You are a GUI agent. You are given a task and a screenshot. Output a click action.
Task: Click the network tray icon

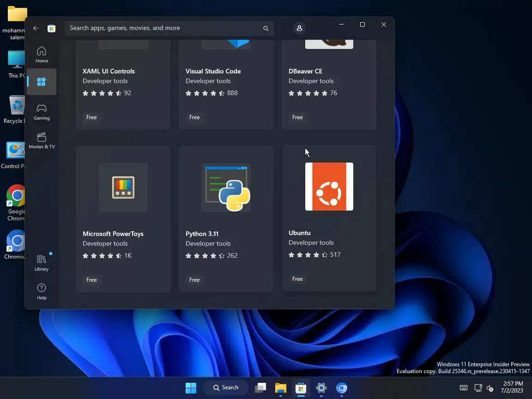(x=478, y=388)
